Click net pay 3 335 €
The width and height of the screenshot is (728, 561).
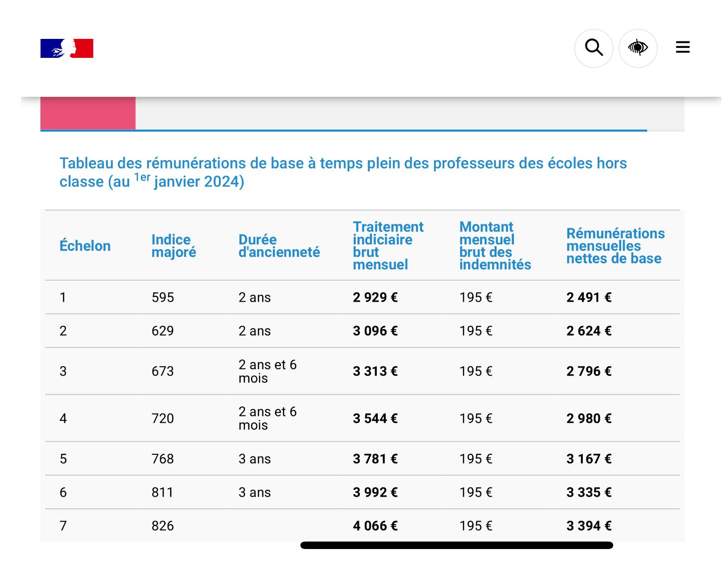(589, 493)
